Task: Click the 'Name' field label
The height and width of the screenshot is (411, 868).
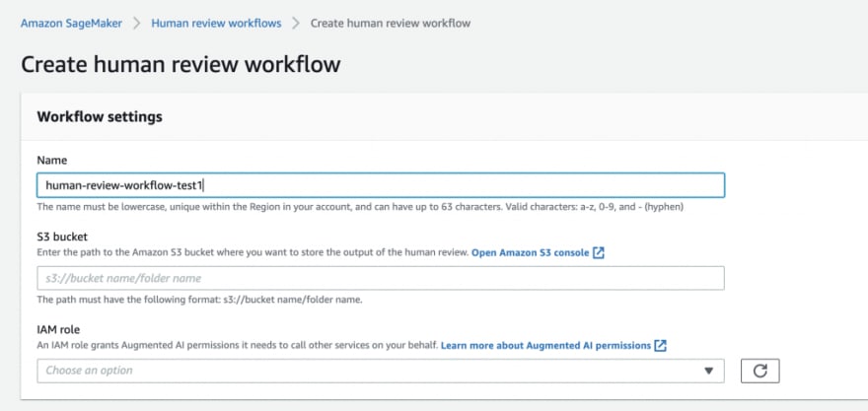Action: coord(52,161)
